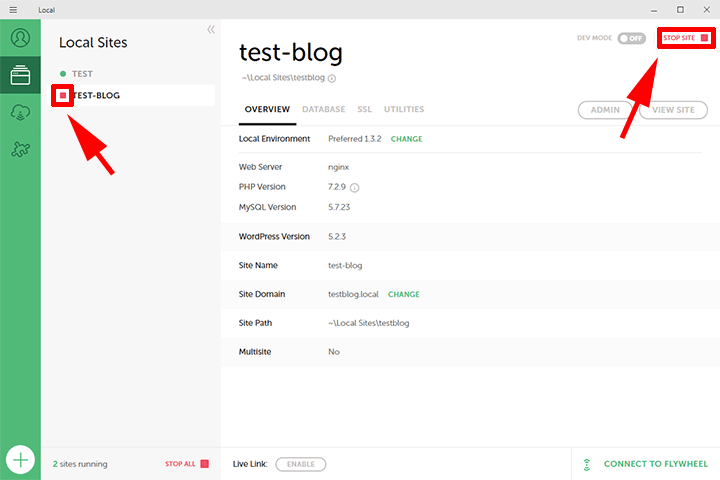The image size is (720, 480).
Task: Click the red stop square beside TEST-BLOG
Action: pos(63,96)
